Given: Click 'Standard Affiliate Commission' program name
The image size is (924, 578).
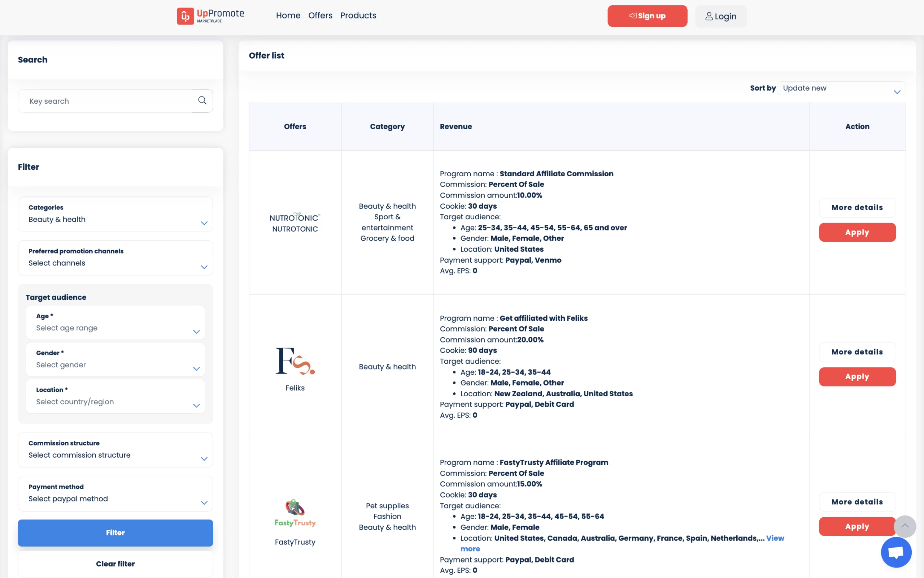Looking at the screenshot, I should [556, 173].
